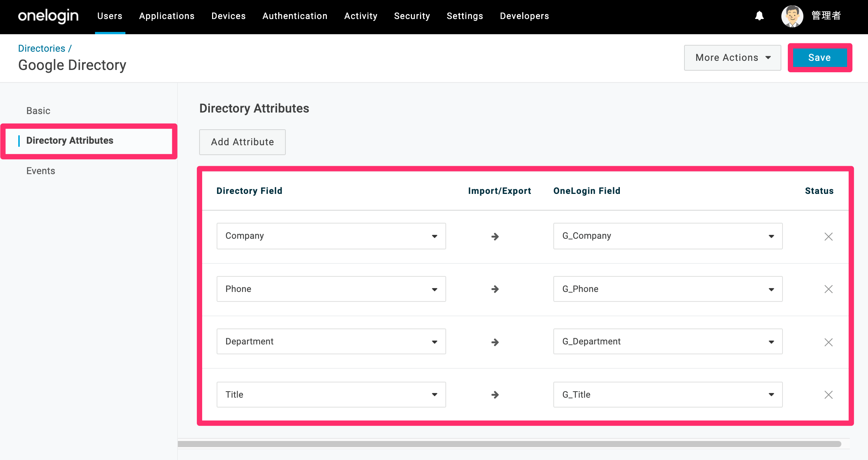Open the Department directory field dropdown
The image size is (868, 460).
[331, 341]
